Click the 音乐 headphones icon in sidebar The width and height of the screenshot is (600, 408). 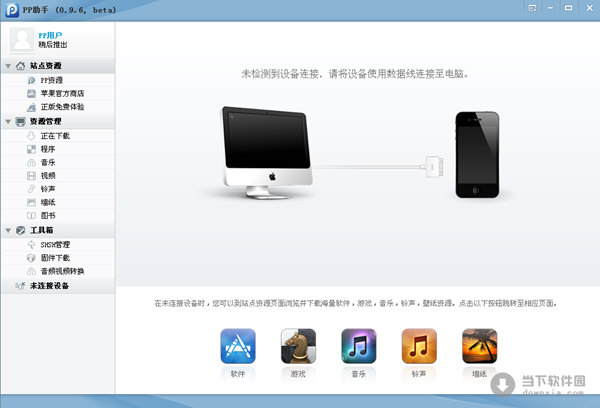click(x=31, y=163)
